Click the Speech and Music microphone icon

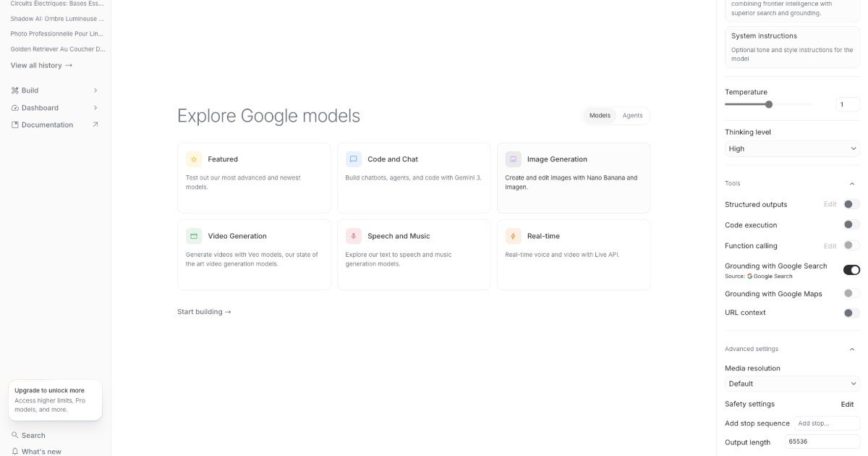[x=354, y=236]
